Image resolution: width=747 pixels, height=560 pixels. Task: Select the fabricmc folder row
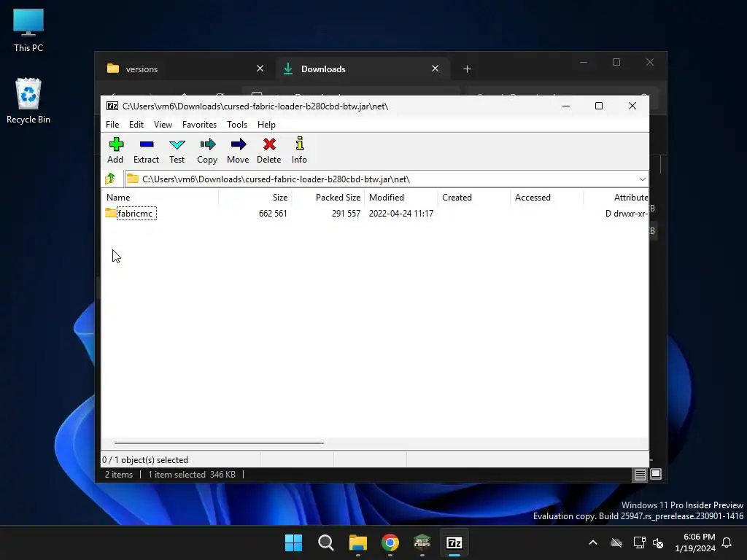tap(374, 214)
